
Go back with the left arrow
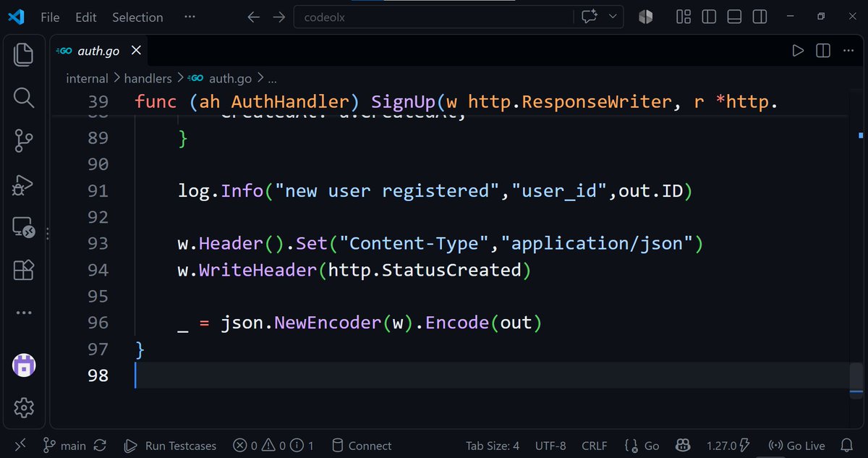pos(253,17)
